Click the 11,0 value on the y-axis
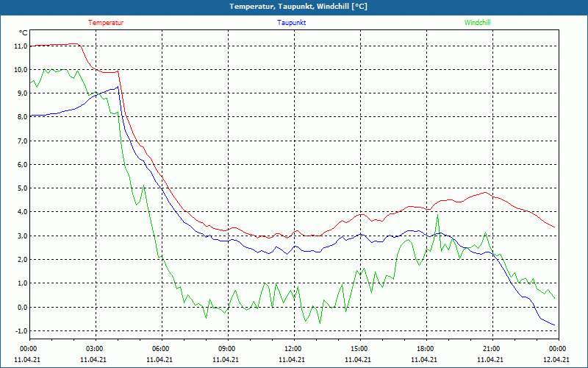588x368 pixels. (20, 46)
